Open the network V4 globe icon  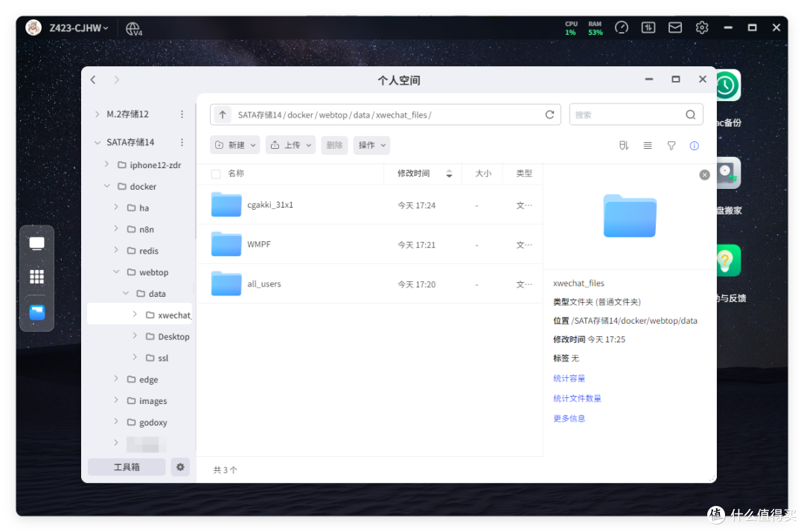point(133,28)
